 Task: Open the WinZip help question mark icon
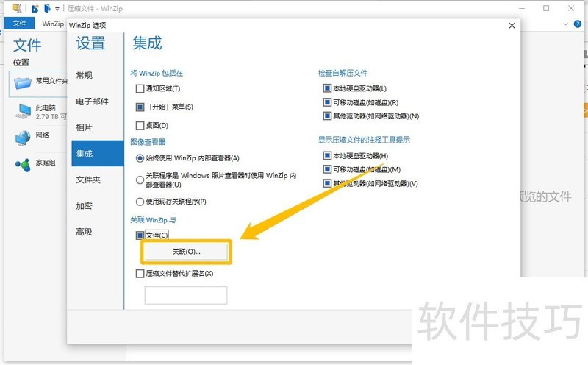pos(578,24)
